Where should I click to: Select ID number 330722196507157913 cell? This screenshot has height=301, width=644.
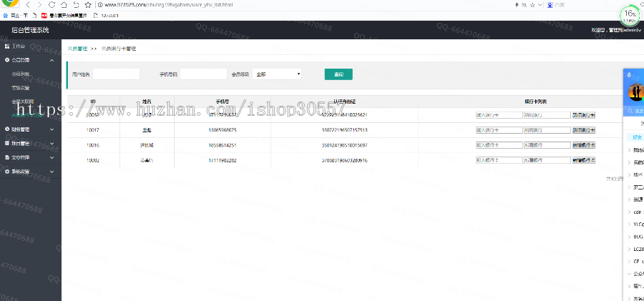(344, 130)
